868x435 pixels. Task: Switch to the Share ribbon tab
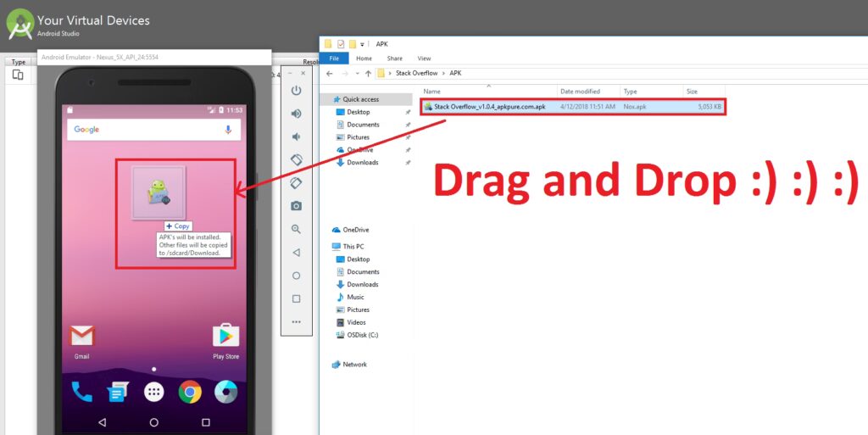coord(394,59)
